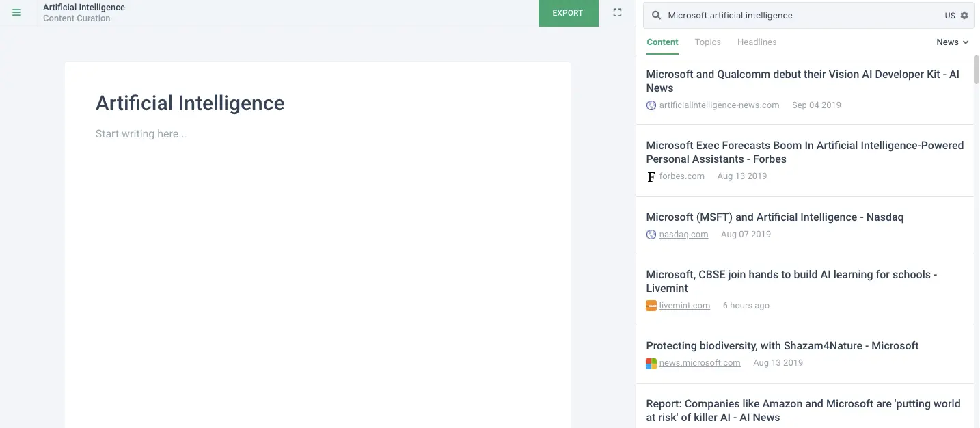Switch to the Topics tab
This screenshot has width=980, height=428.
click(708, 42)
